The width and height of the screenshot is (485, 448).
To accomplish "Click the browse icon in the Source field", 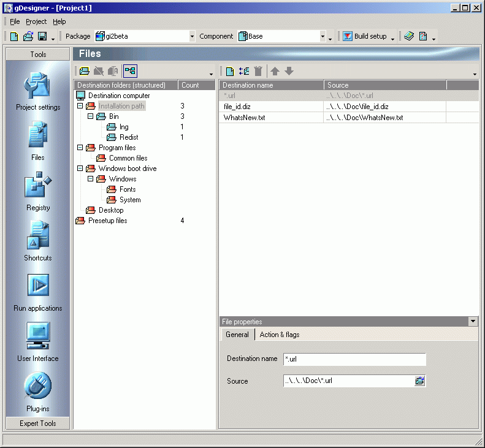I will [419, 381].
